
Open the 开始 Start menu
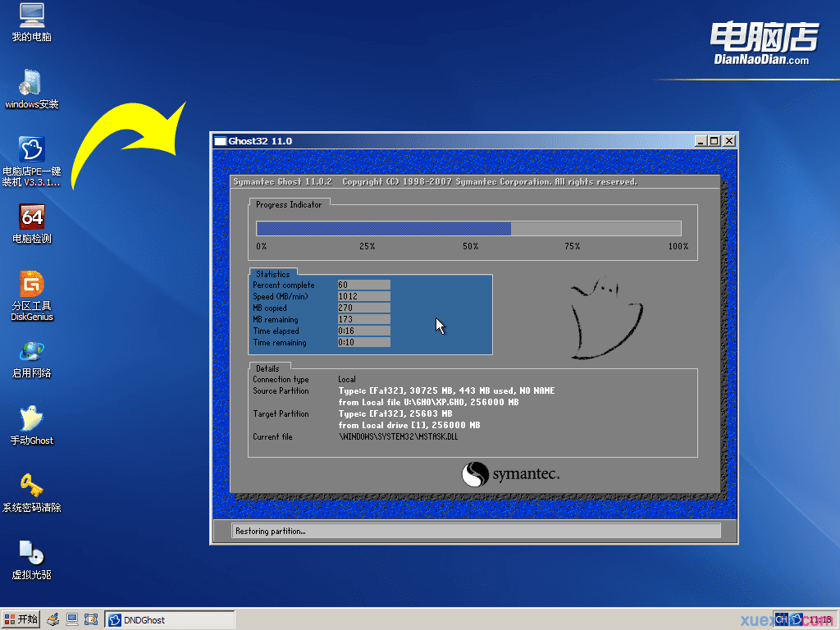(x=21, y=619)
